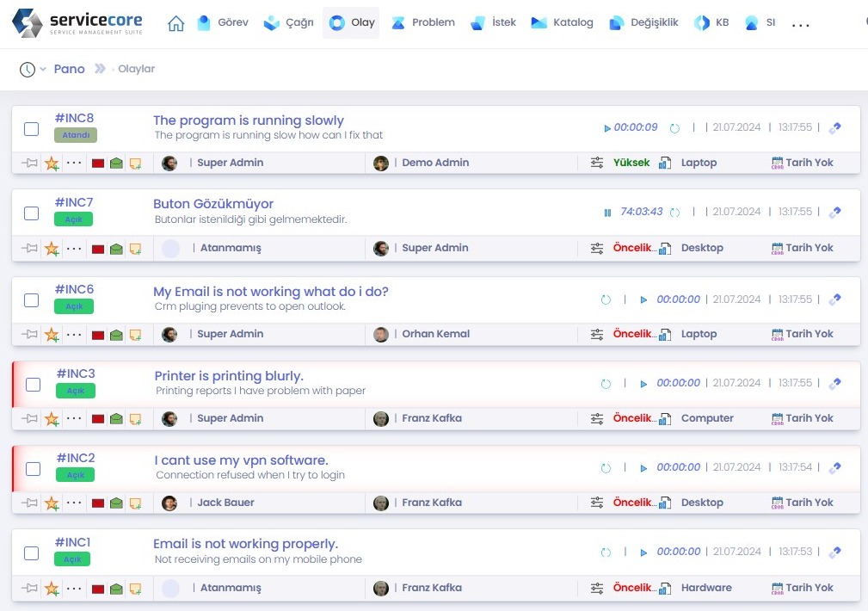Click the calendar icon on INC1 row

point(778,589)
